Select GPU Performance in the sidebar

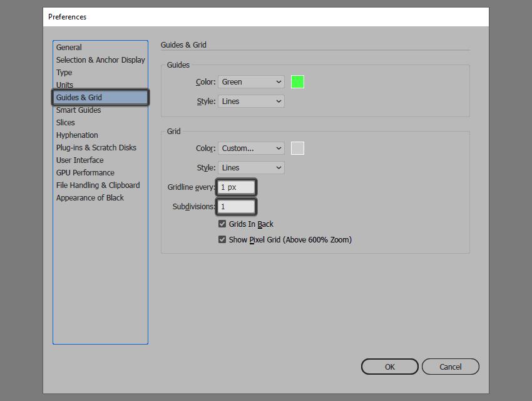click(x=85, y=172)
